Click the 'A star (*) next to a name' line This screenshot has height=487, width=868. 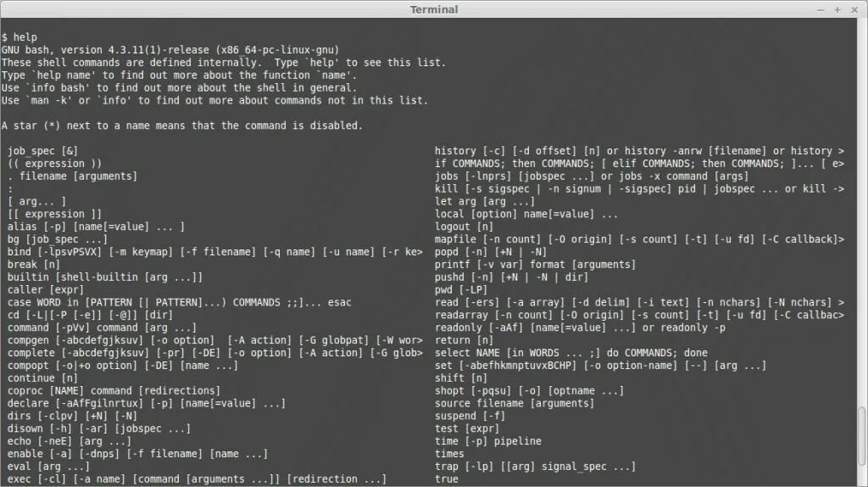181,126
